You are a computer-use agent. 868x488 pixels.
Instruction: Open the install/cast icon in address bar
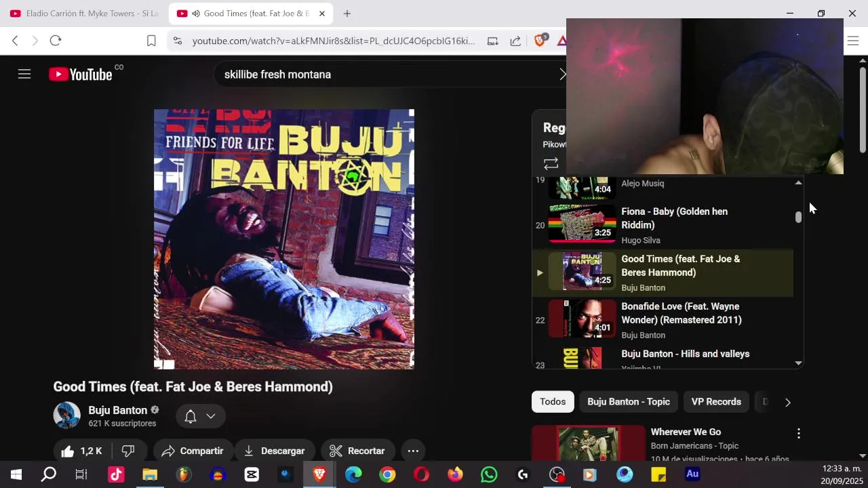click(x=493, y=41)
